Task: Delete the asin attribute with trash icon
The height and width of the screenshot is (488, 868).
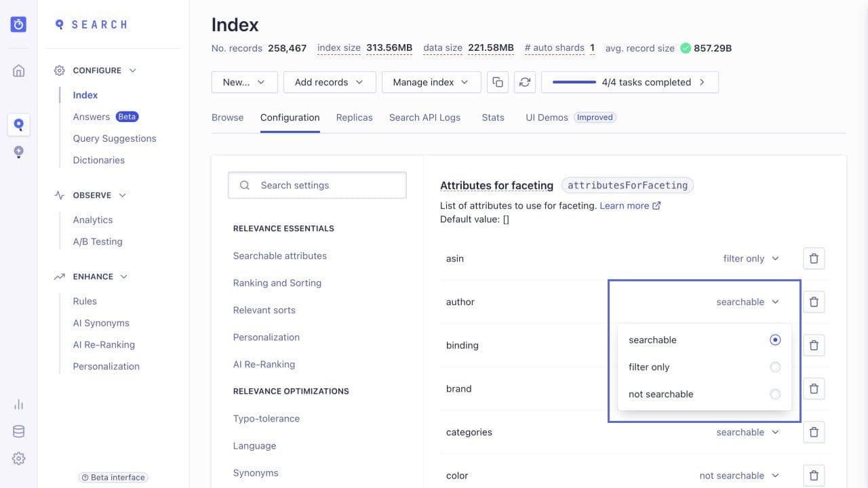Action: [814, 258]
